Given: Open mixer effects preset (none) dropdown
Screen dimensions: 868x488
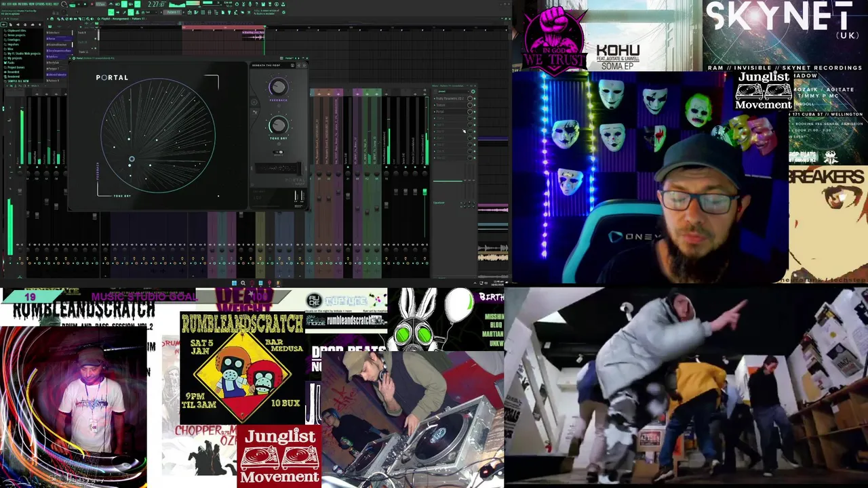Looking at the screenshot, I should pos(454,91).
